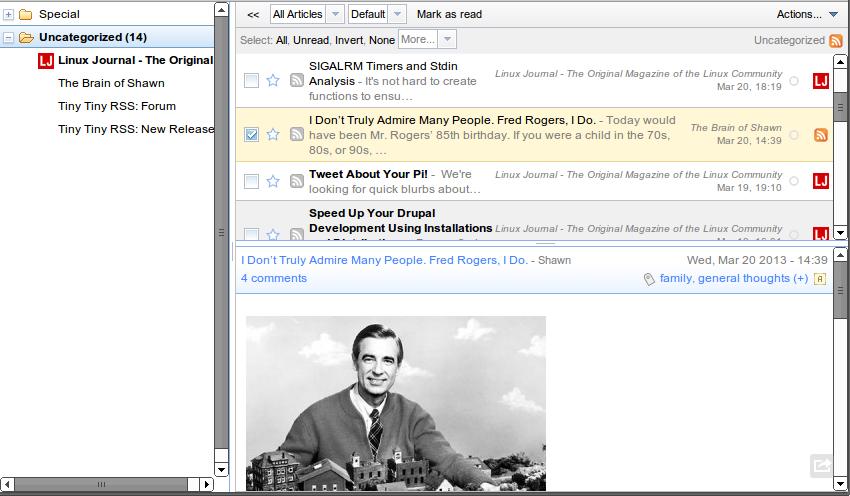850x496 pixels.
Task: Select The Brain of Shawn feed
Action: pos(111,83)
